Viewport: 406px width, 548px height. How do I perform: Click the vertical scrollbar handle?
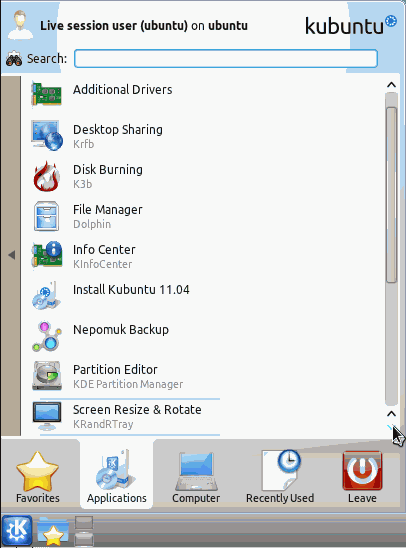click(x=391, y=195)
